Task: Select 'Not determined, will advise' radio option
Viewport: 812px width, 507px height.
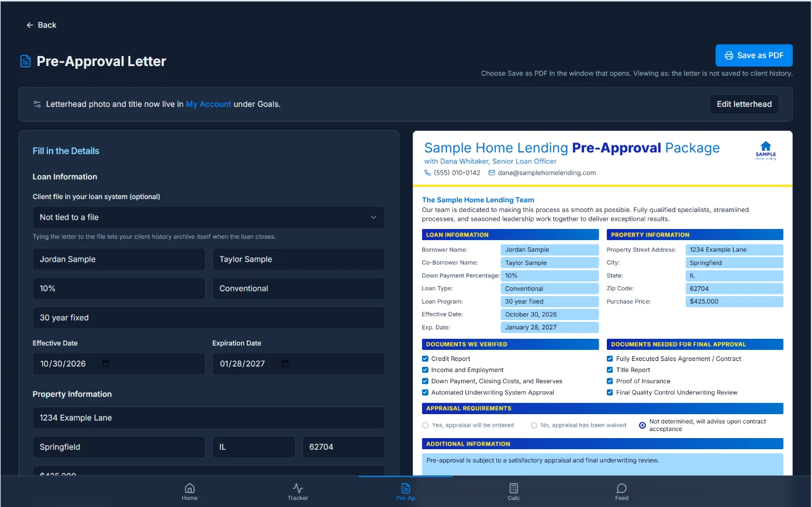Action: coord(642,425)
